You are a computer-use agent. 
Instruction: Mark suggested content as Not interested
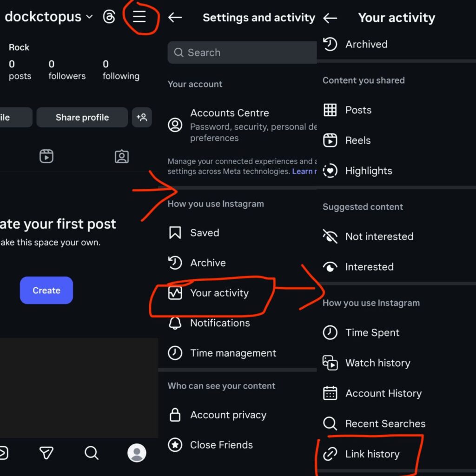379,237
